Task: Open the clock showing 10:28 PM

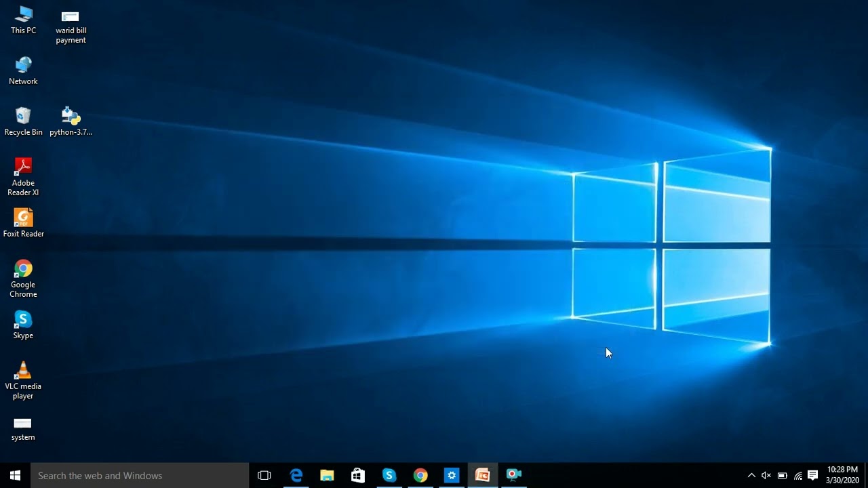Action: pyautogui.click(x=842, y=475)
